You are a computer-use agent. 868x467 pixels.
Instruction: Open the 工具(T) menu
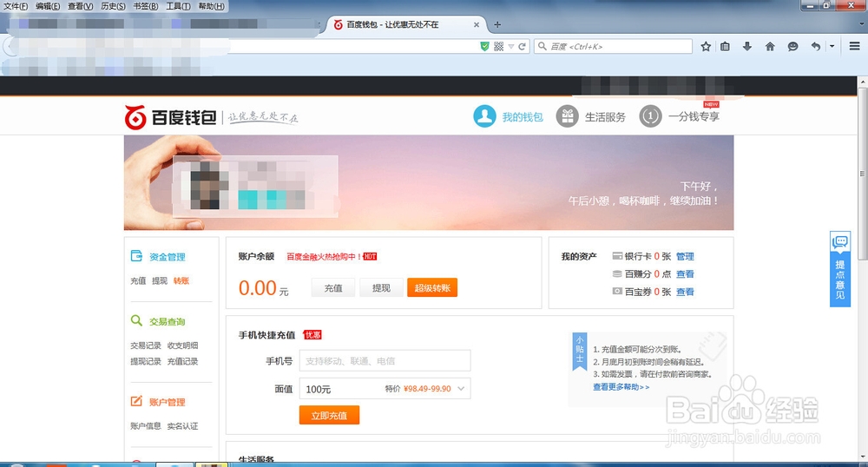click(x=178, y=7)
